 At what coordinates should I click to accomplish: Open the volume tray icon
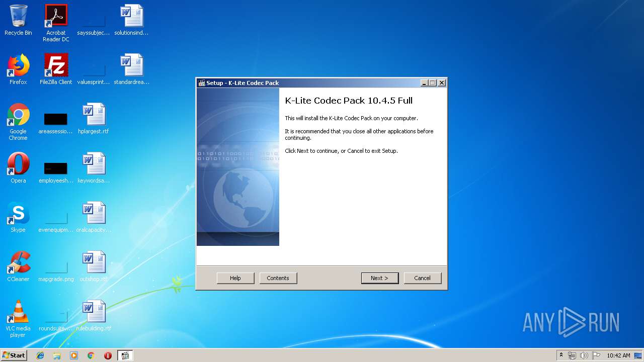tap(584, 355)
